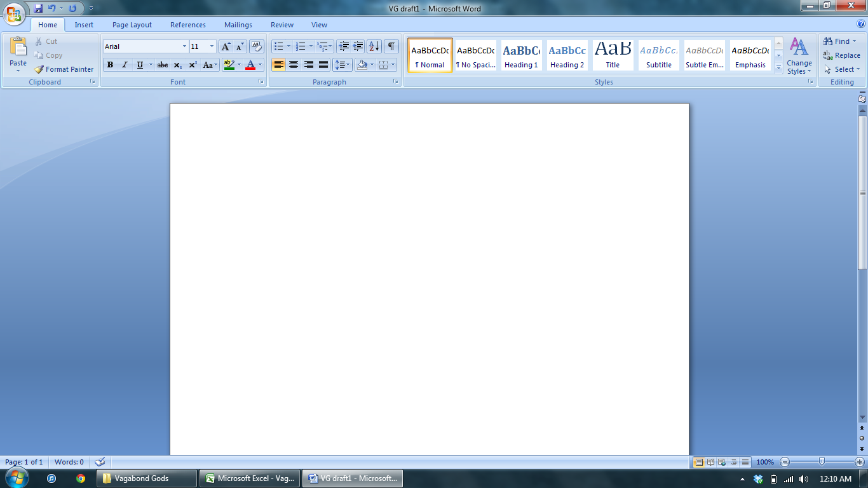The image size is (868, 488).
Task: Apply Heading 1 style
Action: 521,55
